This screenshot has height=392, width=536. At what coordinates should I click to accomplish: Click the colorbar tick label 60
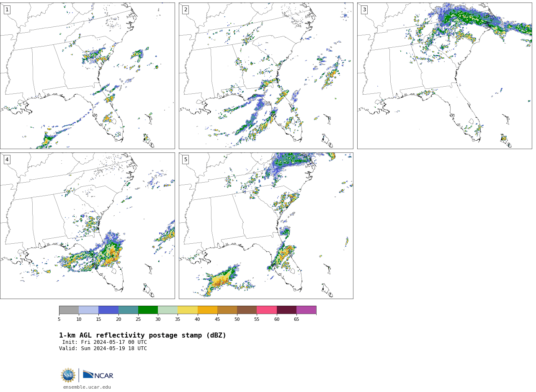[277, 319]
